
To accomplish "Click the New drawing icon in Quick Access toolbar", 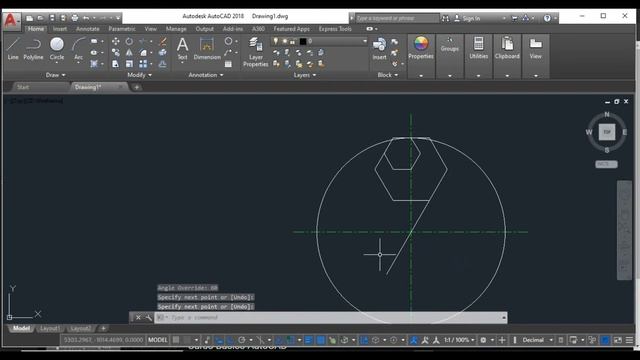I will 29,18.
